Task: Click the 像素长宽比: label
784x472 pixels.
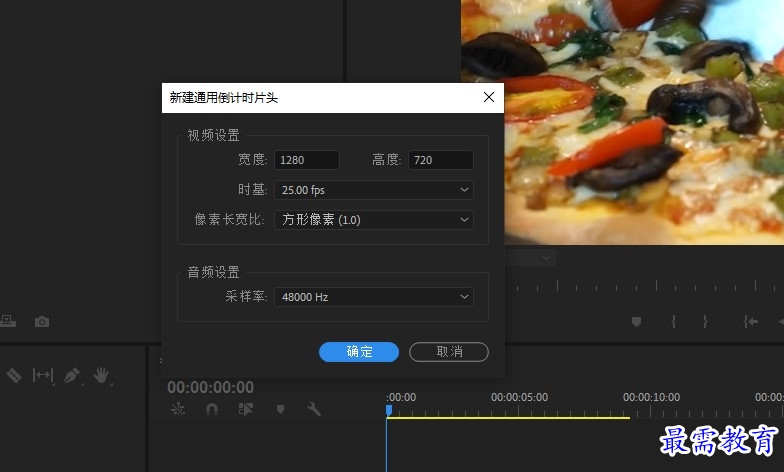Action: coord(230,220)
